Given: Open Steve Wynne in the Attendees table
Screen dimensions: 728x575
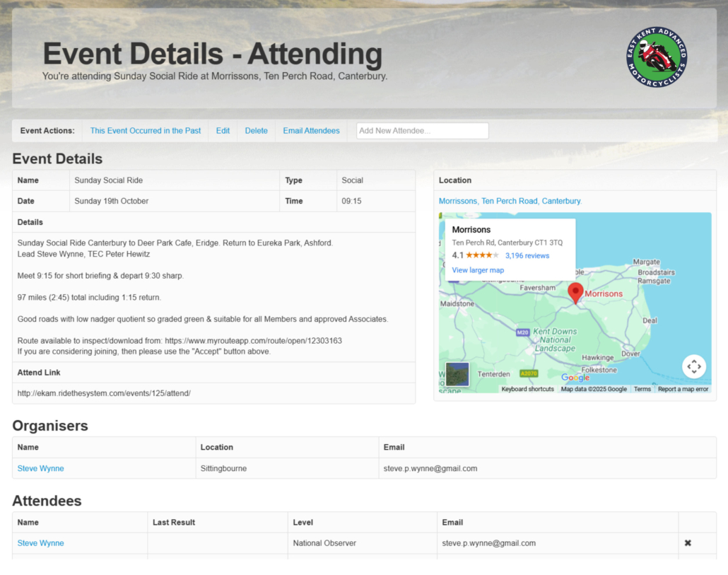Looking at the screenshot, I should pyautogui.click(x=40, y=543).
